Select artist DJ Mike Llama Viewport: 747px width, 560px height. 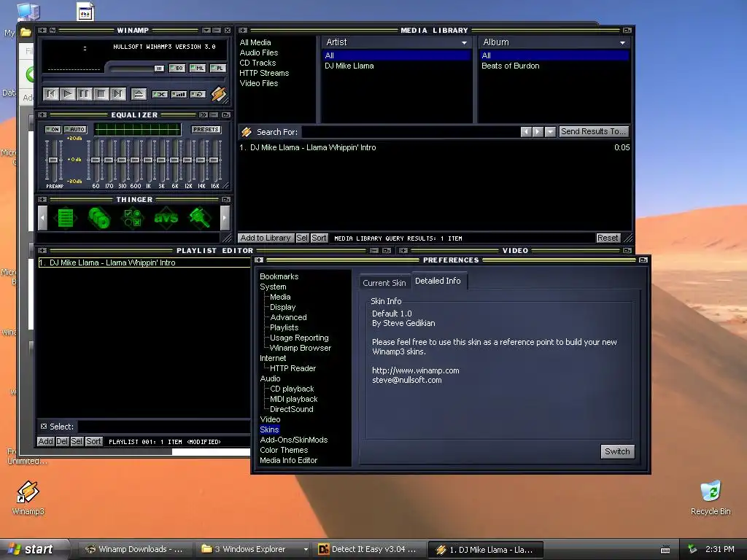click(x=349, y=66)
